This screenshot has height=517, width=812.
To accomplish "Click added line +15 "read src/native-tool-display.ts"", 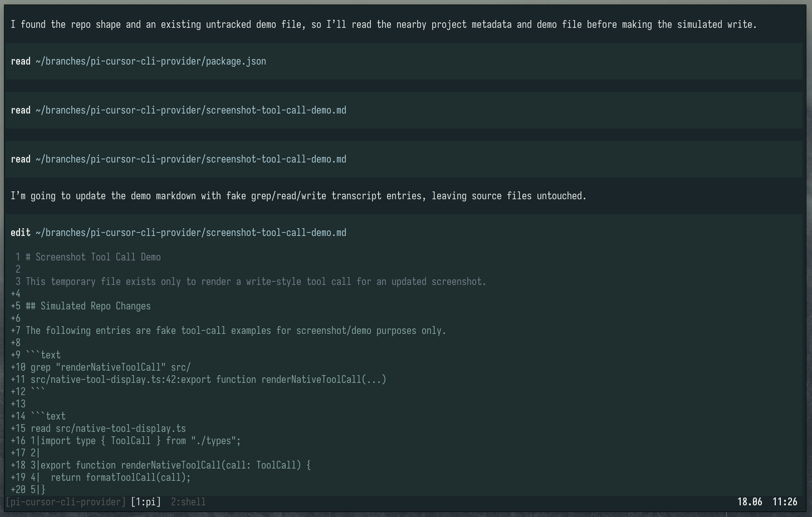I will 98,429.
